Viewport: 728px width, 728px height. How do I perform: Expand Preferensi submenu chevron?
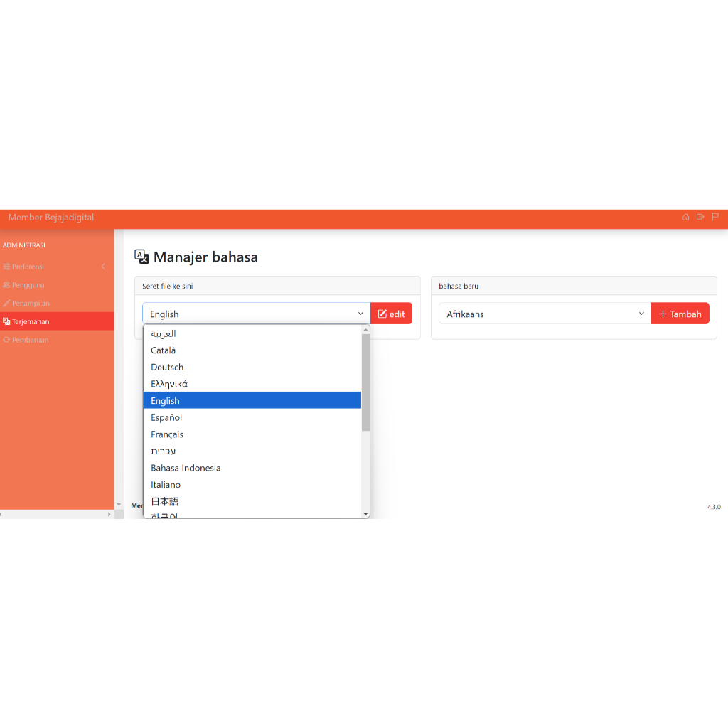(103, 267)
